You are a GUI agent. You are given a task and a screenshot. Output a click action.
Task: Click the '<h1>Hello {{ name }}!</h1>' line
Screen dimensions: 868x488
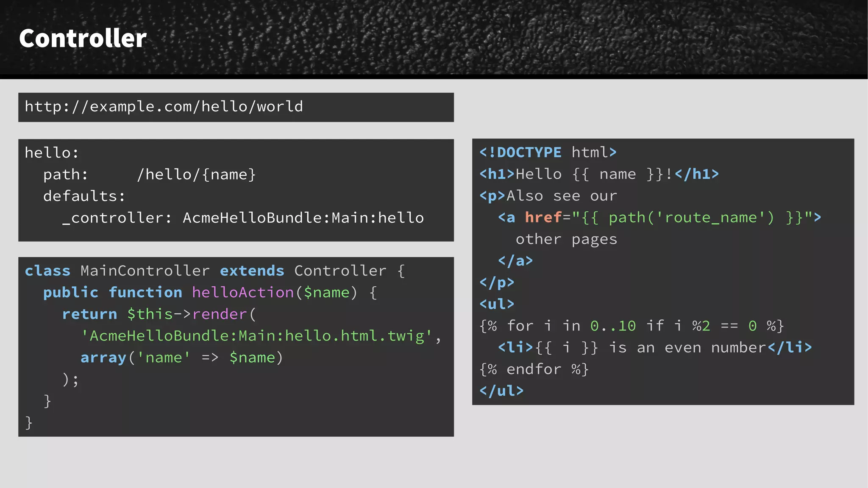(x=599, y=174)
